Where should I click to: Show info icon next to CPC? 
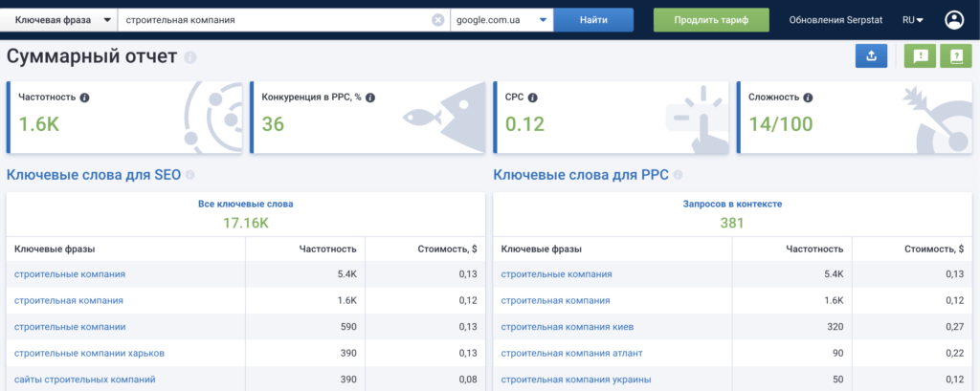[x=532, y=98]
